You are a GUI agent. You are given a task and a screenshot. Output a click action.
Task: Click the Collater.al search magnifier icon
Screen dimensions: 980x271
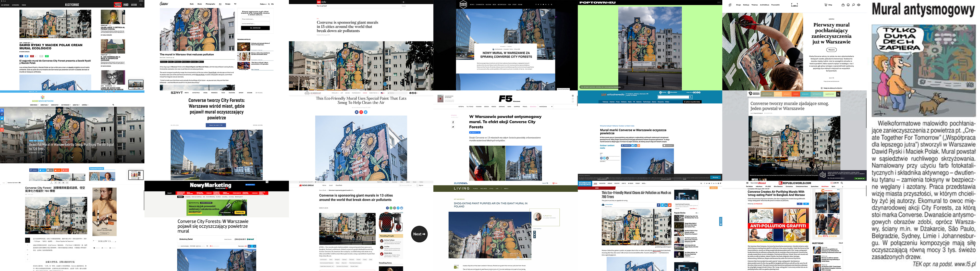click(269, 4)
